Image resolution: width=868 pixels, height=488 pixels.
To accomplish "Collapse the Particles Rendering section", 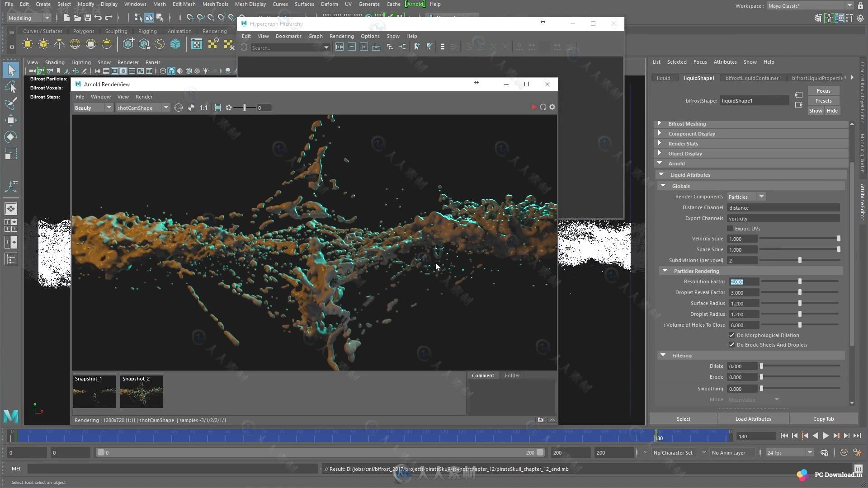I will [751, 271].
